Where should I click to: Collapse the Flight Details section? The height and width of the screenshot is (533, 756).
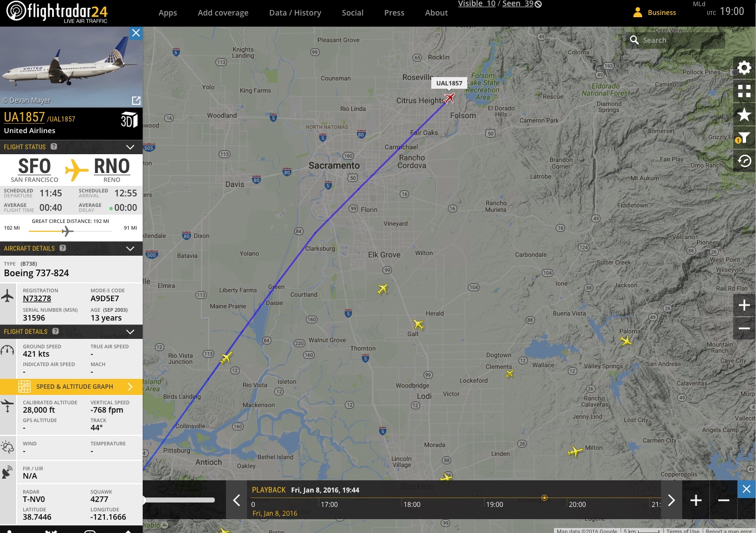click(x=130, y=332)
